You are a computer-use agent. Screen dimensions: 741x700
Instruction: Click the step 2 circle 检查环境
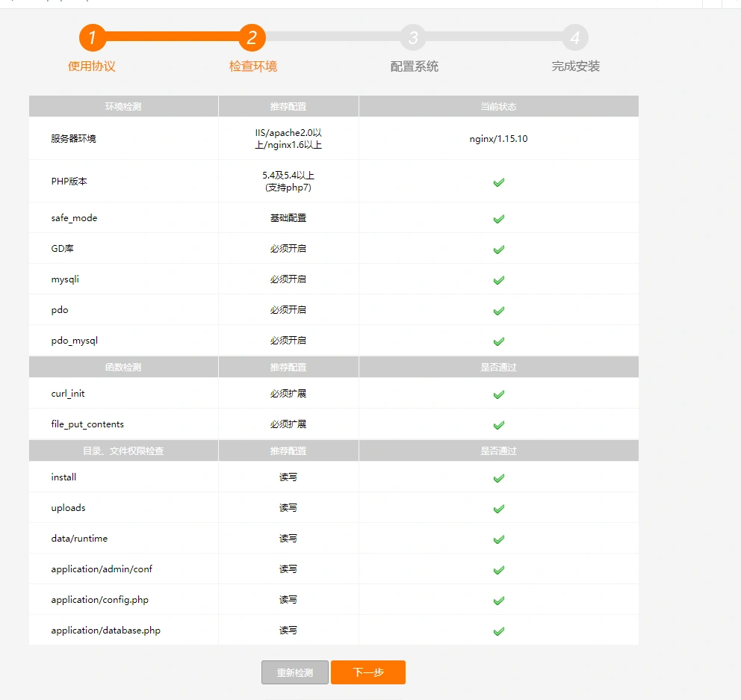[252, 38]
